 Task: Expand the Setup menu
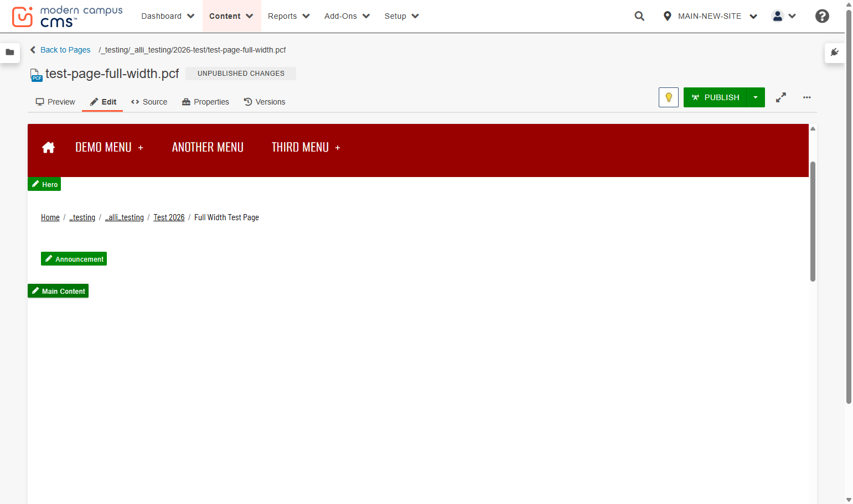(402, 16)
